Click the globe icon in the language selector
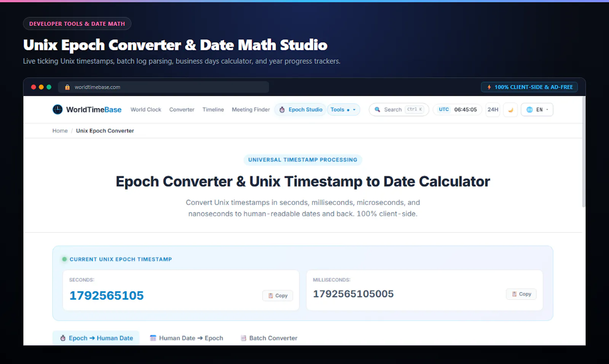Screen dimensions: 609x364 pyautogui.click(x=529, y=110)
